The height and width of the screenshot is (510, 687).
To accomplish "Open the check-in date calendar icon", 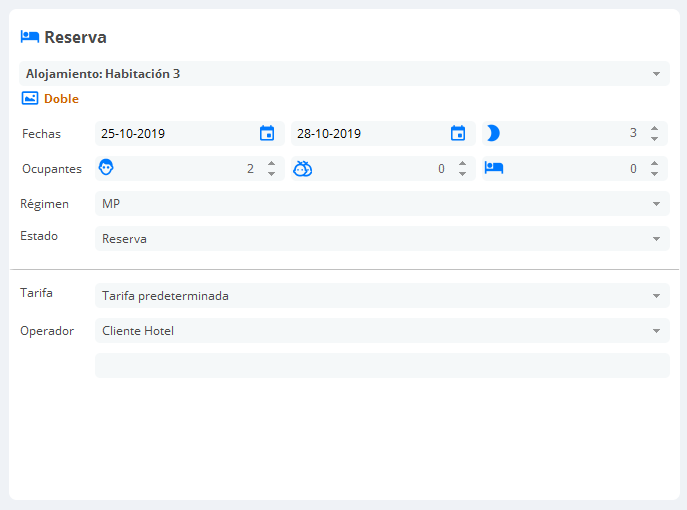I will pyautogui.click(x=267, y=133).
